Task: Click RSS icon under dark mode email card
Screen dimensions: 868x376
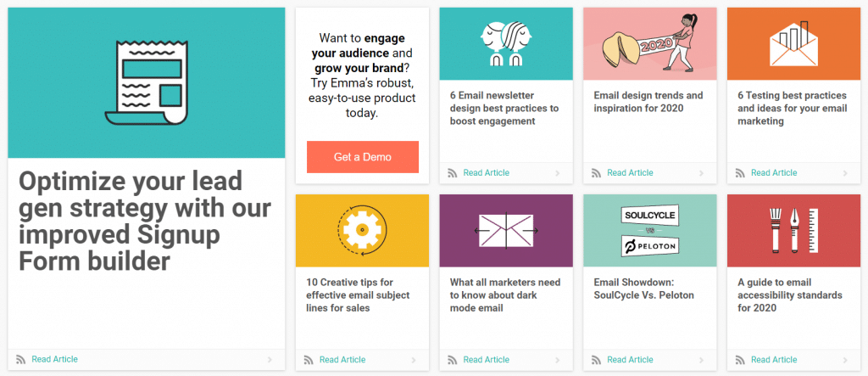Action: tap(453, 360)
